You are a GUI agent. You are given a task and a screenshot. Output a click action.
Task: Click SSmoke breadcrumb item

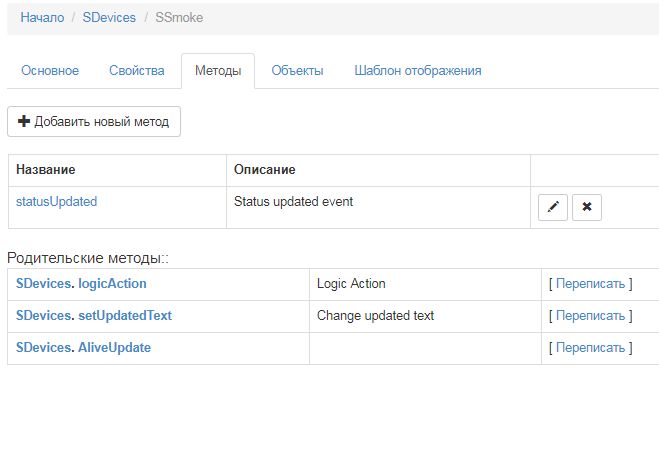click(179, 18)
